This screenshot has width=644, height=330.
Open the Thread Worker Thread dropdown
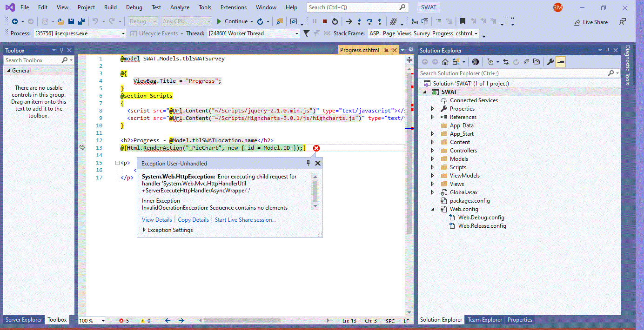[x=297, y=33]
